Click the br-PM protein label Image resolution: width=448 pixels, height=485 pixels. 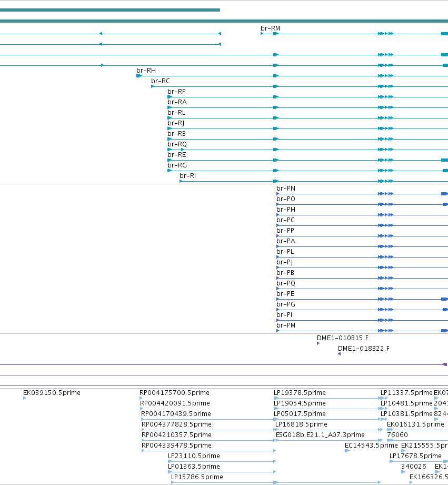pos(286,325)
